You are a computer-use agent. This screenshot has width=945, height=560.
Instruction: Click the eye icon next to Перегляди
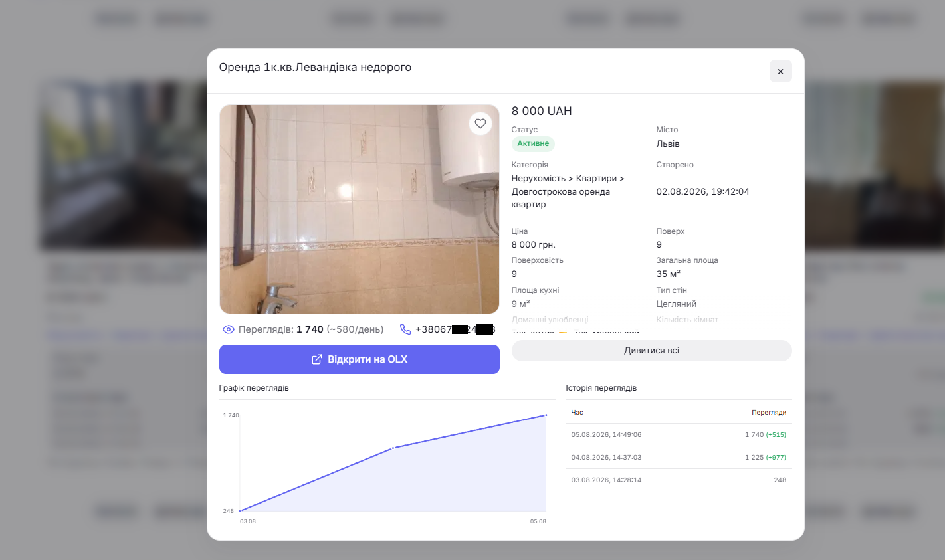point(228,329)
